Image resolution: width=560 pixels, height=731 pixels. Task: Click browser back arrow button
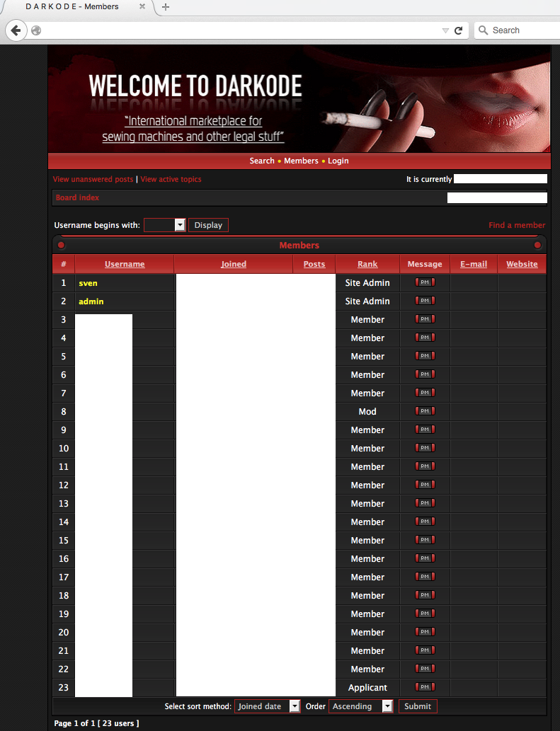click(x=16, y=30)
